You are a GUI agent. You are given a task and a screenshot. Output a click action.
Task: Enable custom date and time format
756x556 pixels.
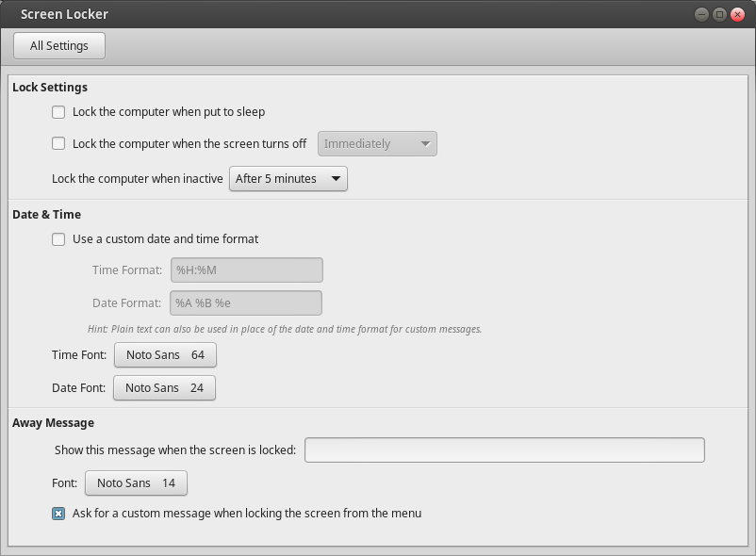point(58,239)
